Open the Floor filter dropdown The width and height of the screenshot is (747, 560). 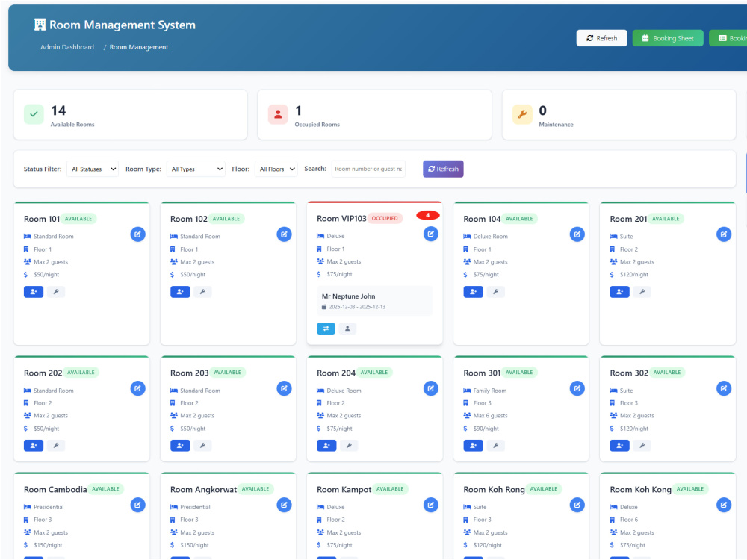[x=276, y=169]
